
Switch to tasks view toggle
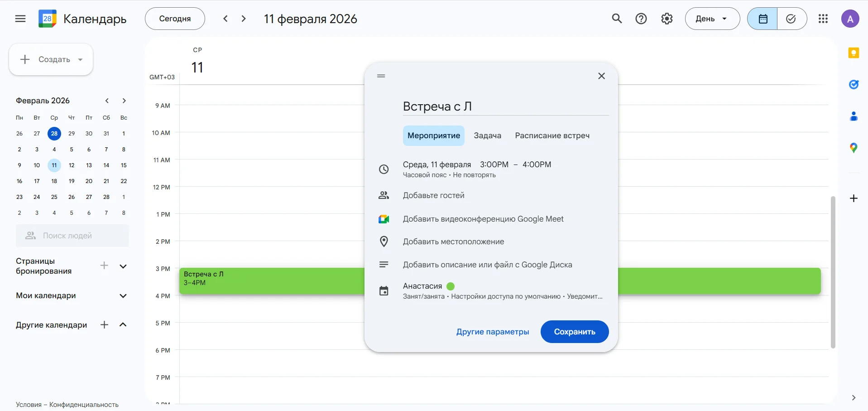click(791, 19)
